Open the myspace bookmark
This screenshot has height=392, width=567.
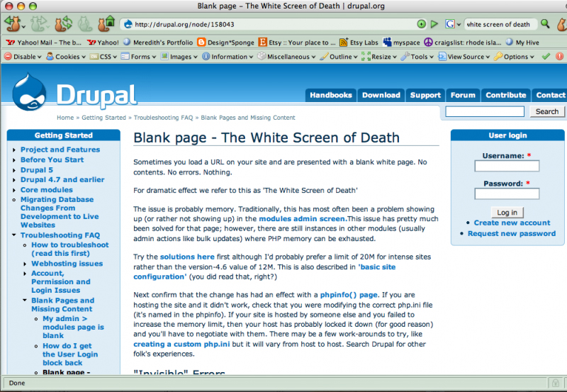(401, 43)
